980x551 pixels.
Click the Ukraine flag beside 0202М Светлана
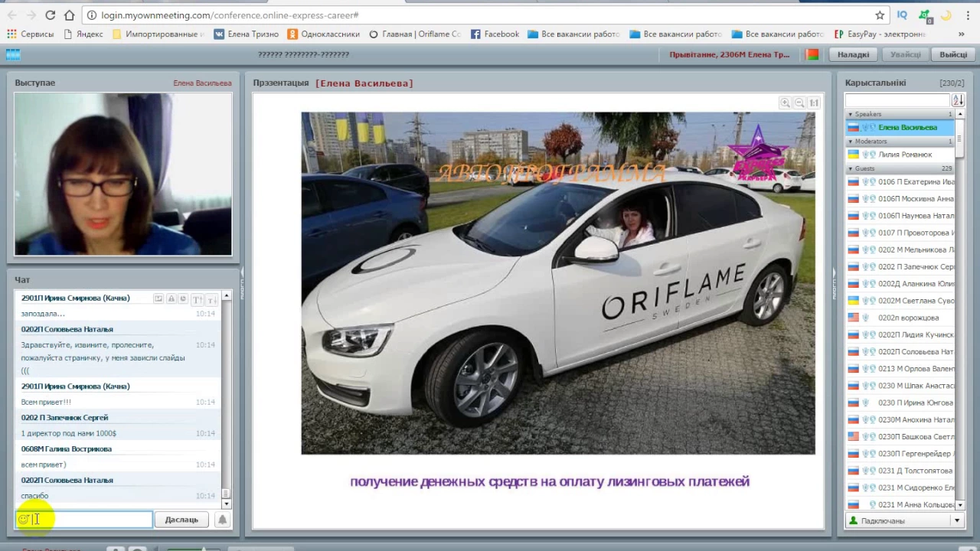click(853, 301)
